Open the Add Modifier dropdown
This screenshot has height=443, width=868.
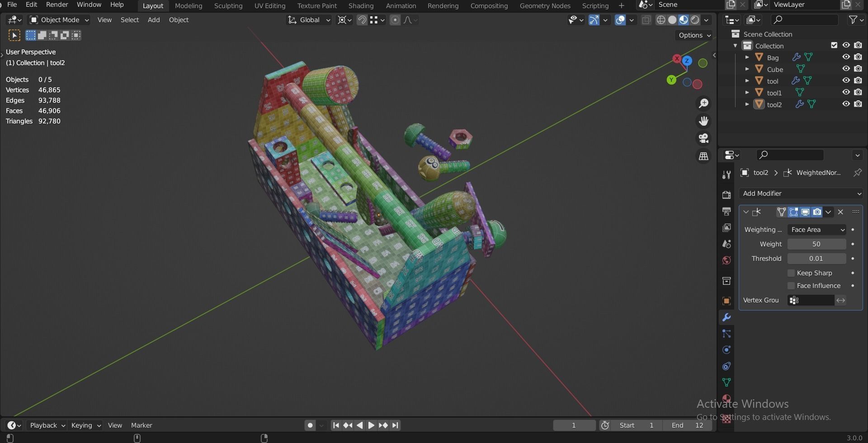point(801,193)
